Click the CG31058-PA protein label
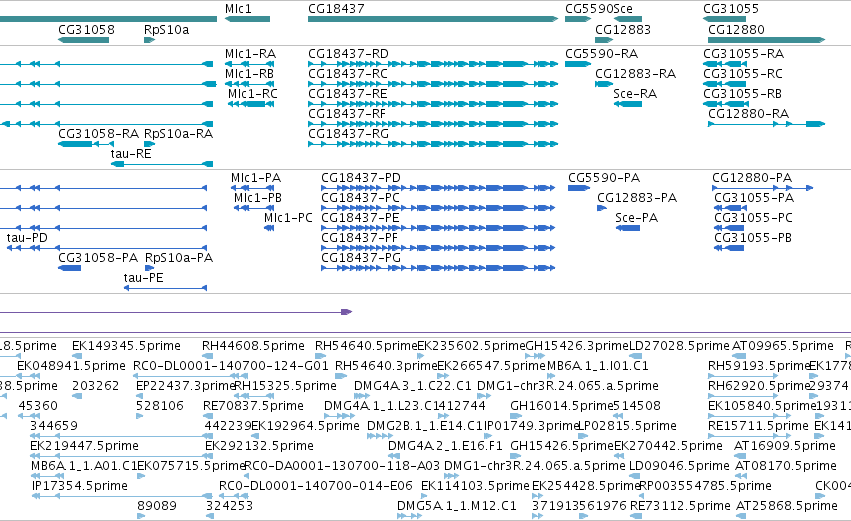Screen dimensions: 851x521 click(x=98, y=258)
